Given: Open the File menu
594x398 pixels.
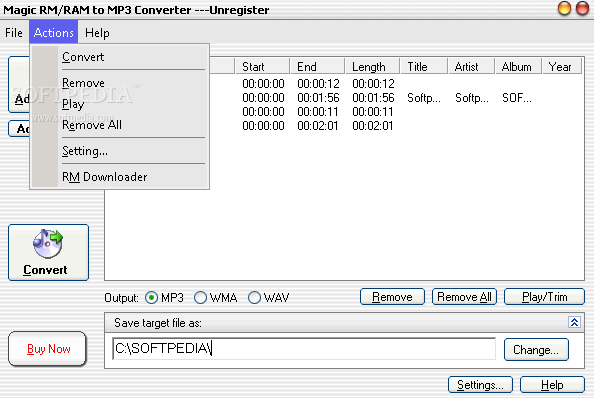Looking at the screenshot, I should click(14, 33).
